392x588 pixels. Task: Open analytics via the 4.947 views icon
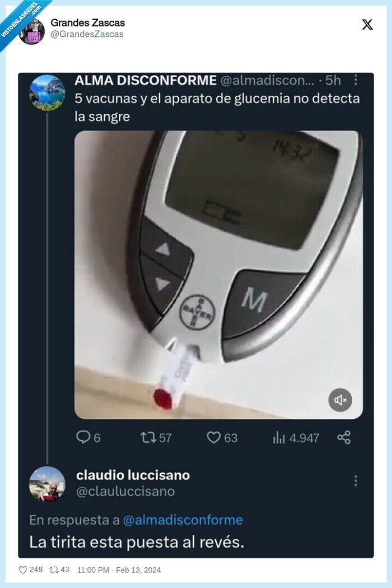278,439
